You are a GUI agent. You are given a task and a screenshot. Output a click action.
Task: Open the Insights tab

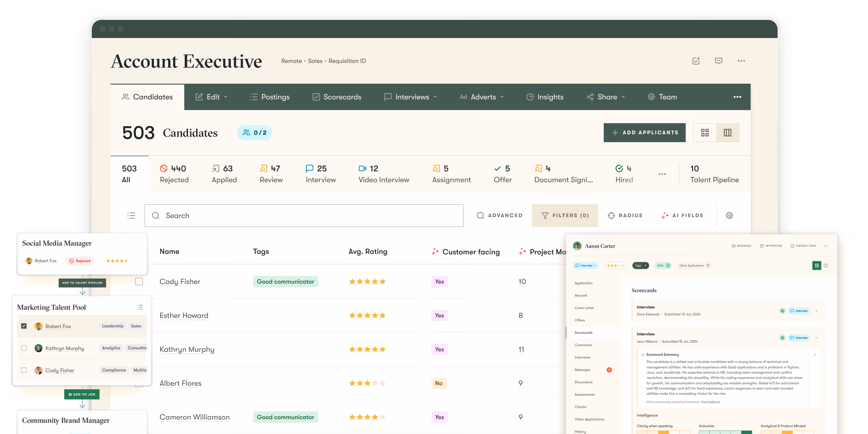coord(545,97)
